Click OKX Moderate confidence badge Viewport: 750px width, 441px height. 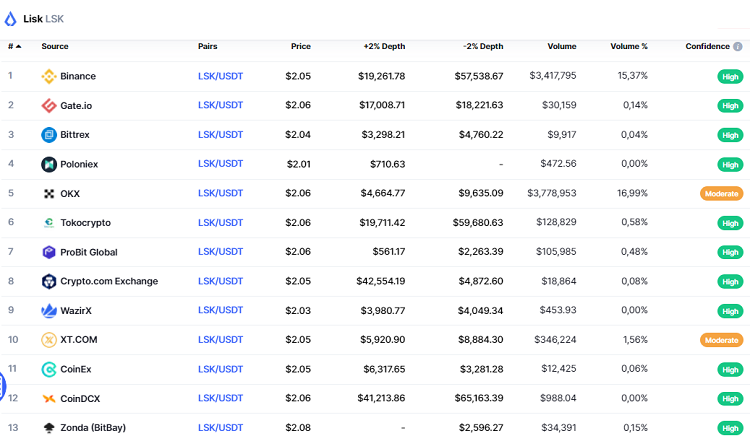click(x=721, y=194)
